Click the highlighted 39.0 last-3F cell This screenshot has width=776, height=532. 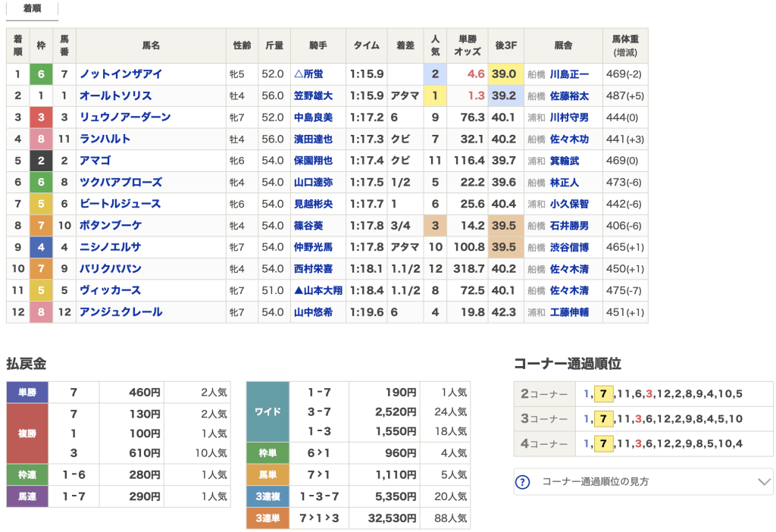point(505,74)
